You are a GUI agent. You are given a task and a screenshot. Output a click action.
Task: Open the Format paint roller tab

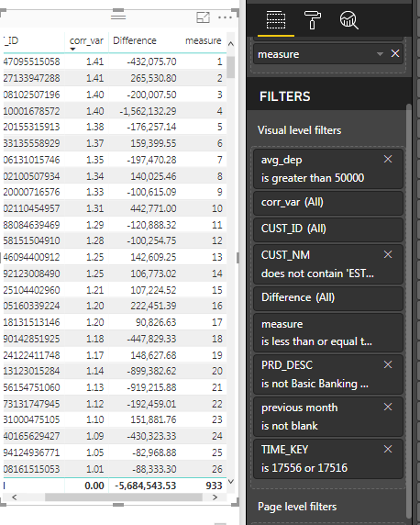tap(312, 20)
